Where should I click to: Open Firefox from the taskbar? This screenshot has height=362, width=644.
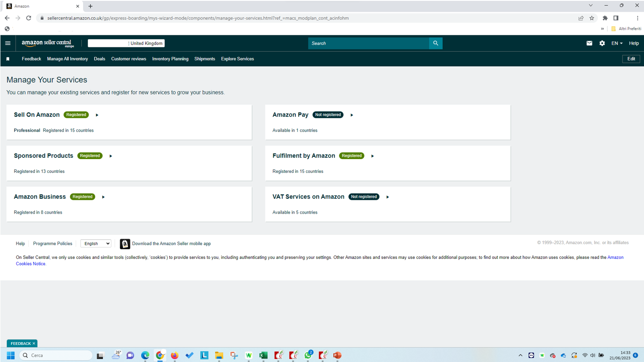[174, 355]
